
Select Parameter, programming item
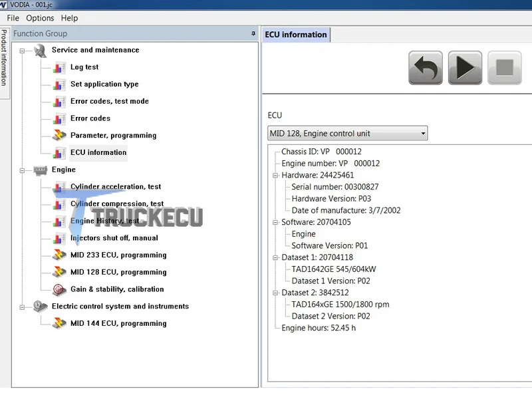113,136
